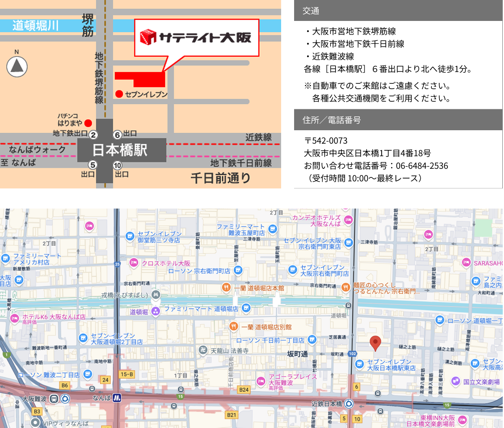The image size is (504, 428).
Task: Click the phone number 06-6484-2536
Action: (422, 166)
